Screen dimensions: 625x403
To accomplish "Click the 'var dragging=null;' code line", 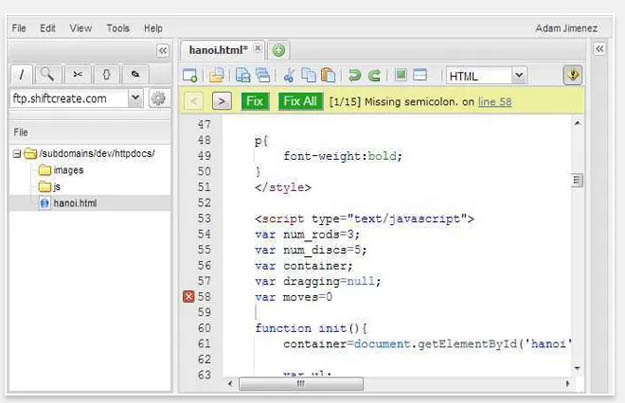I will 318,281.
